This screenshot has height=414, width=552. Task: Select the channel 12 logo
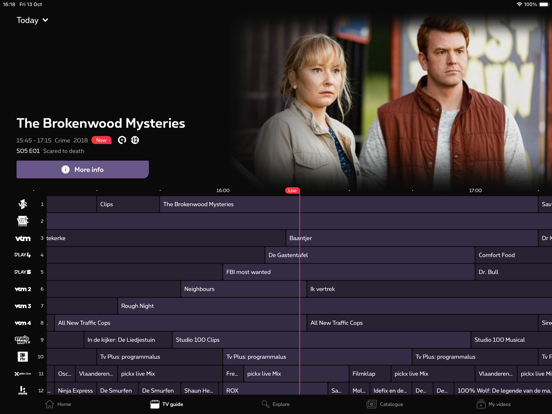point(23,390)
